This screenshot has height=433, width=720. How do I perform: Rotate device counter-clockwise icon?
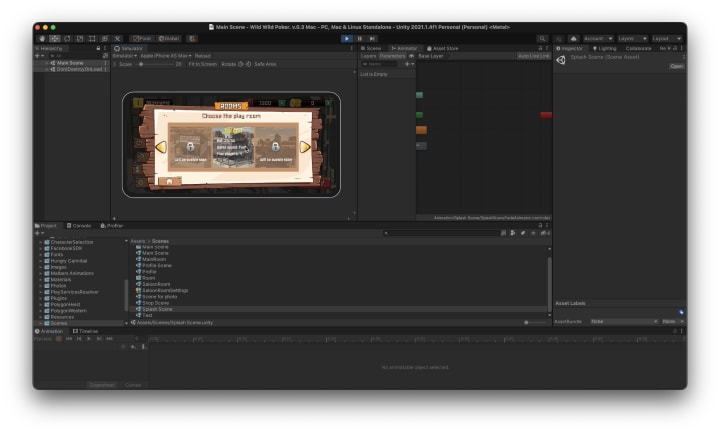click(x=241, y=64)
